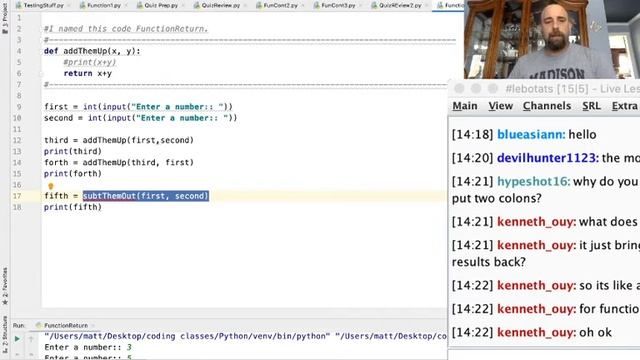Switch to the QuizREview2.py tab

click(x=399, y=5)
